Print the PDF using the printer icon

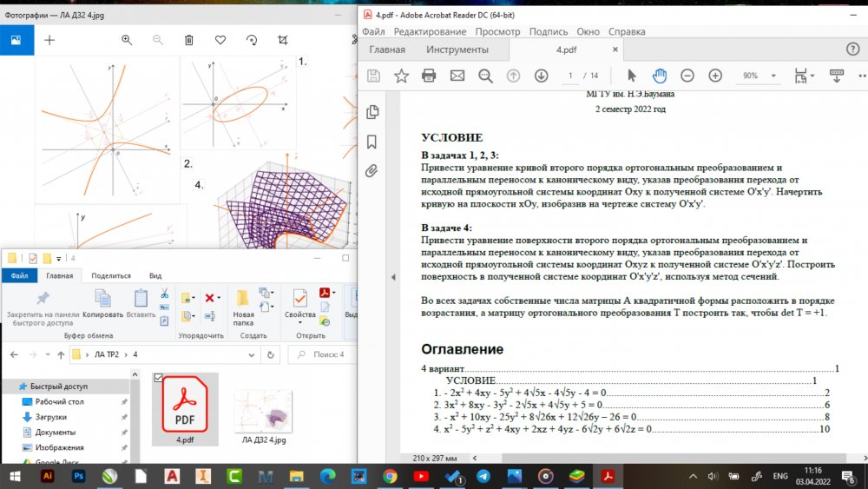click(x=429, y=76)
